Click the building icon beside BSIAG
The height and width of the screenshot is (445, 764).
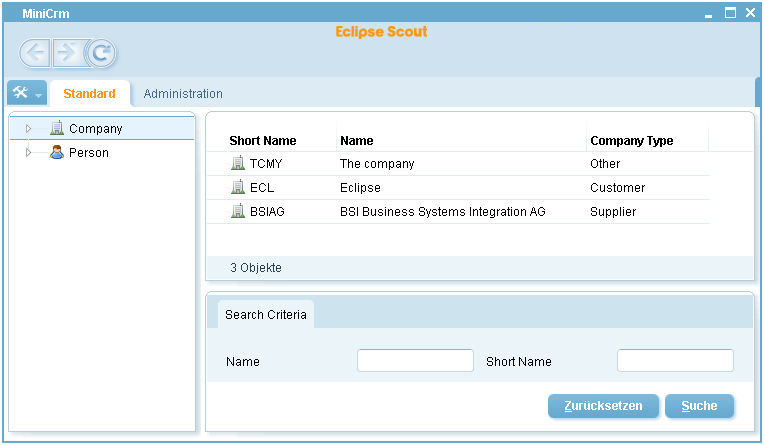238,211
